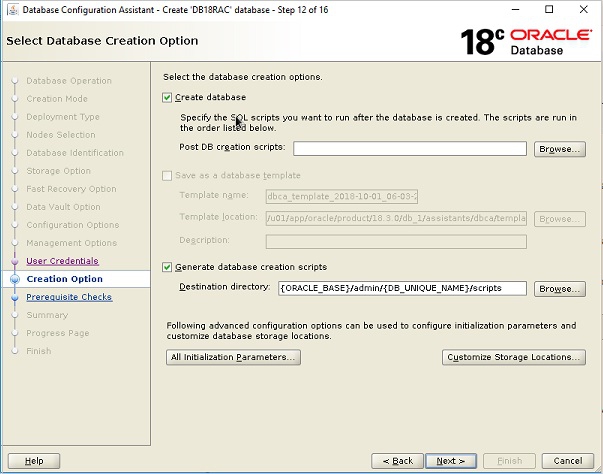Select Fast Recovery Option step
This screenshot has height=474, width=603.
71,189
